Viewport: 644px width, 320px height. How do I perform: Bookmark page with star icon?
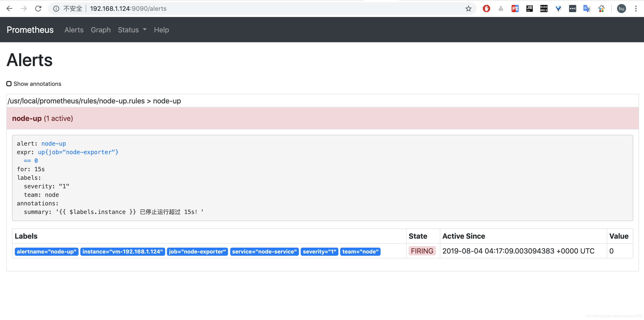[468, 9]
